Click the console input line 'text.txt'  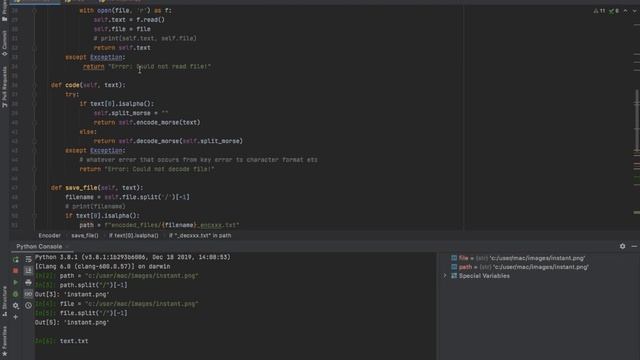74,341
